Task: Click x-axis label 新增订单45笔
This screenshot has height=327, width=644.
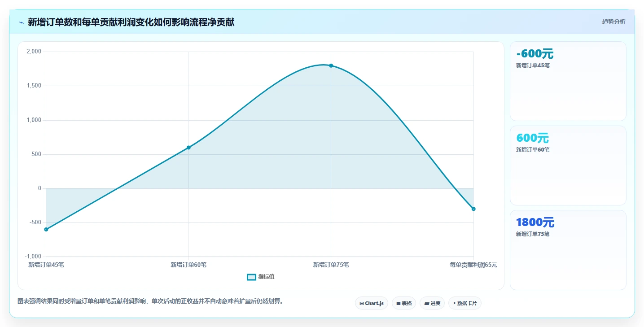Action: 46,265
